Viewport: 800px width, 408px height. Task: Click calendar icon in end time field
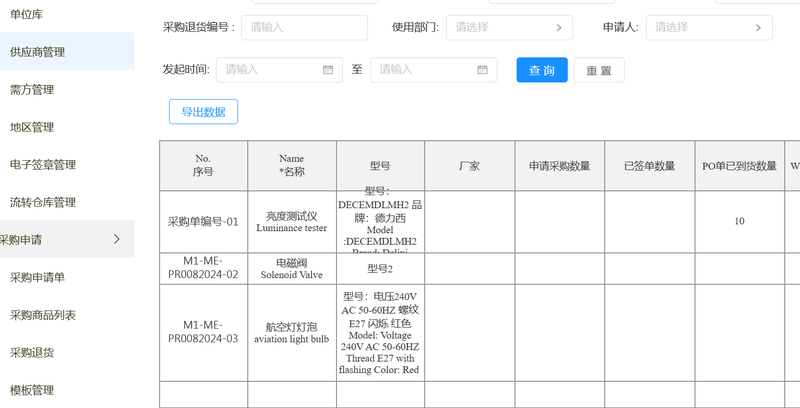point(482,70)
